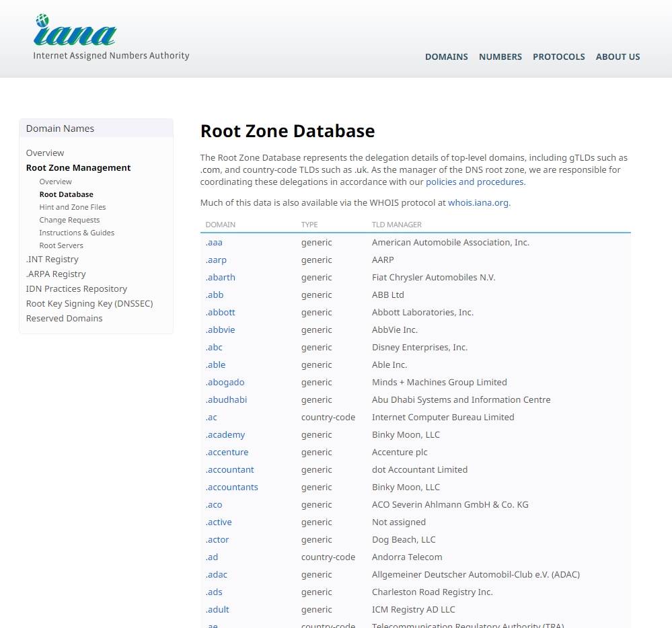Open the .academy domain entry
Image resolution: width=672 pixels, height=628 pixels.
click(x=225, y=435)
